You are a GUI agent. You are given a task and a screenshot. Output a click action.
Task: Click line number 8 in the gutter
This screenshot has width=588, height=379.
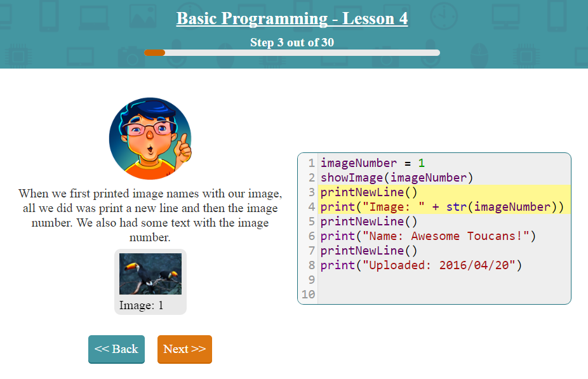pos(311,265)
